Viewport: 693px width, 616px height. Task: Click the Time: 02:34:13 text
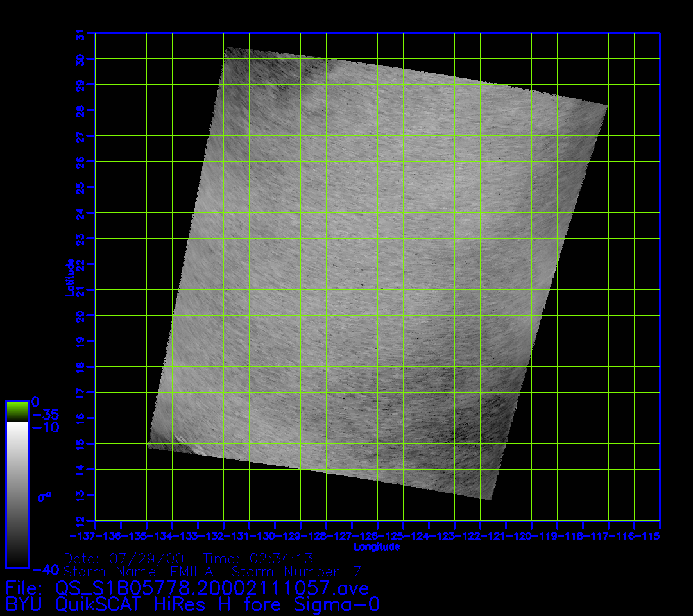pos(258,558)
